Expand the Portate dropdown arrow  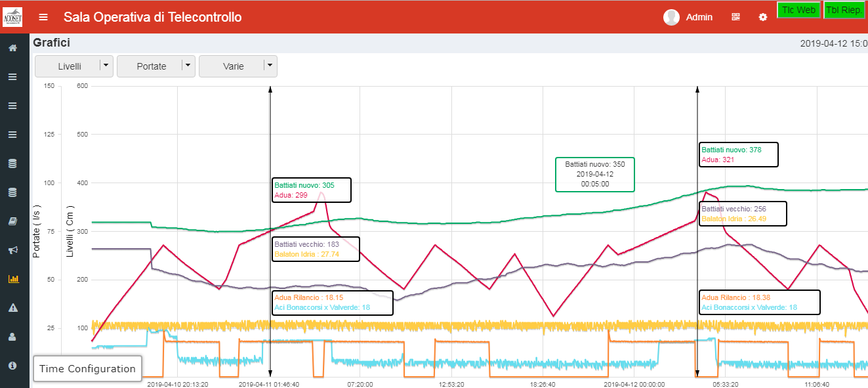click(188, 65)
